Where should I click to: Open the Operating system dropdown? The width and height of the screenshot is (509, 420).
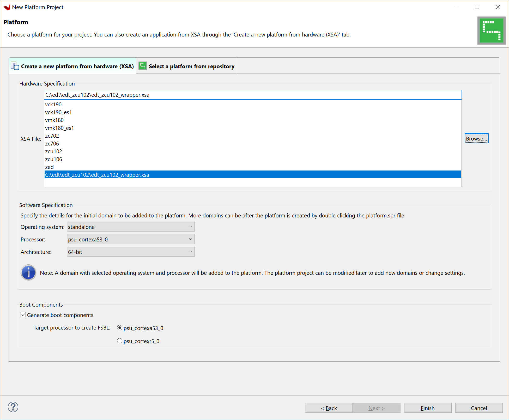tap(131, 227)
